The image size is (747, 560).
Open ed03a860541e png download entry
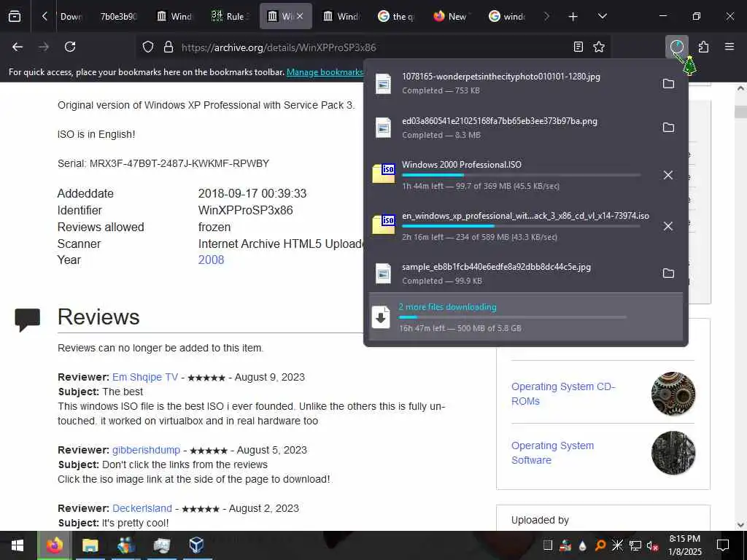tap(511, 128)
